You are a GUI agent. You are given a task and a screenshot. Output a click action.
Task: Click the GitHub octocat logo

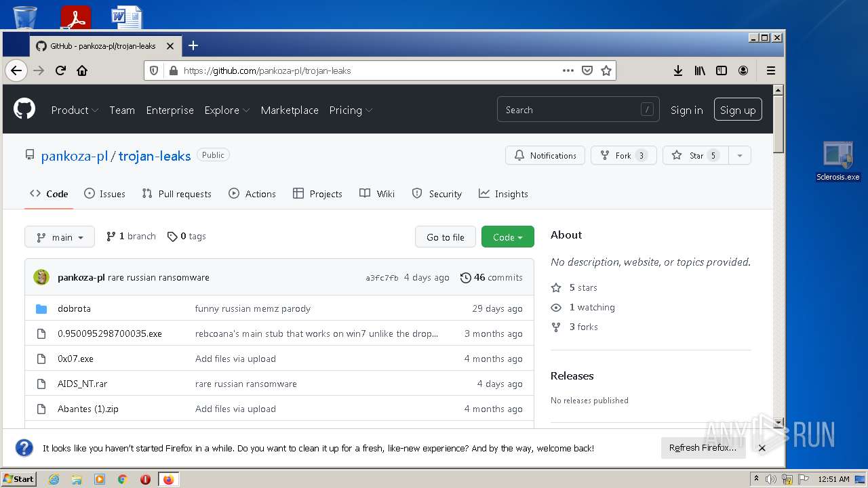(x=24, y=108)
